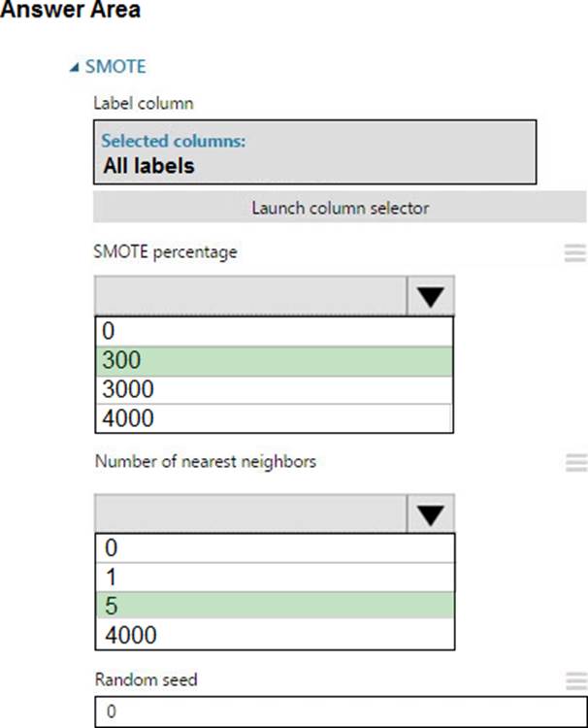Open the Random seed options menu icon
The image size is (588, 728).
point(574,681)
